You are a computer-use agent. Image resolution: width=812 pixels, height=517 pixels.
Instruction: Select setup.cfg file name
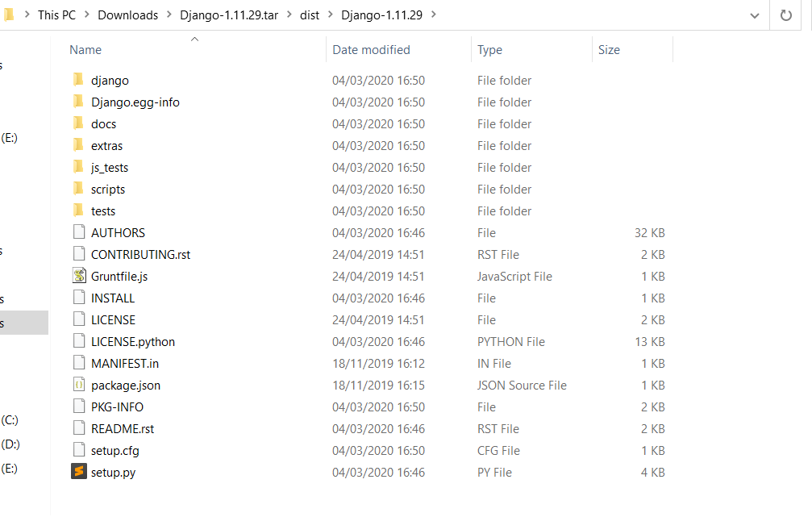click(x=115, y=450)
